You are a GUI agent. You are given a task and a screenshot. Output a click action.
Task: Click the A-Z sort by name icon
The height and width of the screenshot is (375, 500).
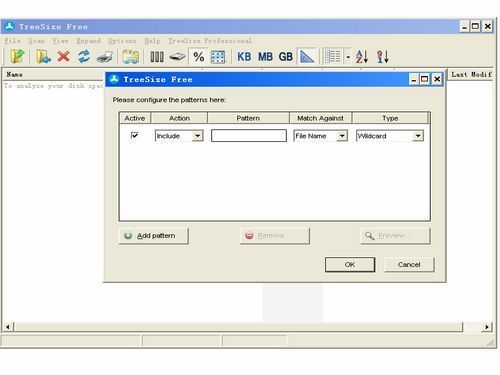click(x=362, y=57)
